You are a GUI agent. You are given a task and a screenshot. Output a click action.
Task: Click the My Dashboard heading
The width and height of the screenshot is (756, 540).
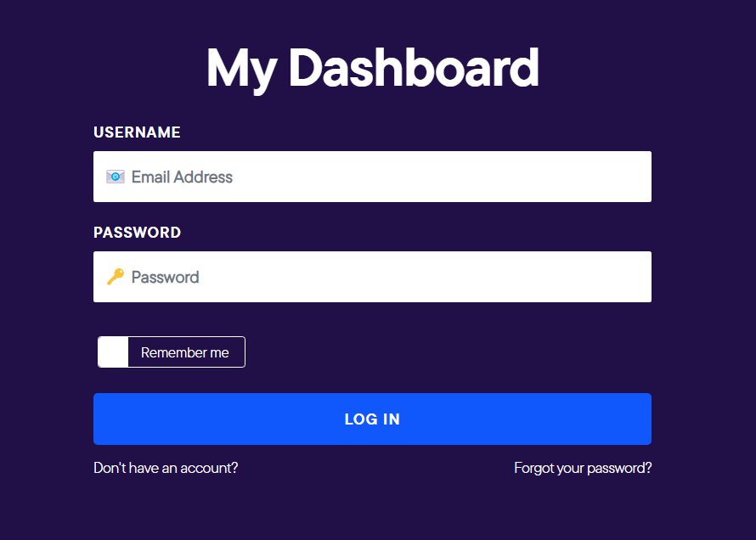click(372, 68)
